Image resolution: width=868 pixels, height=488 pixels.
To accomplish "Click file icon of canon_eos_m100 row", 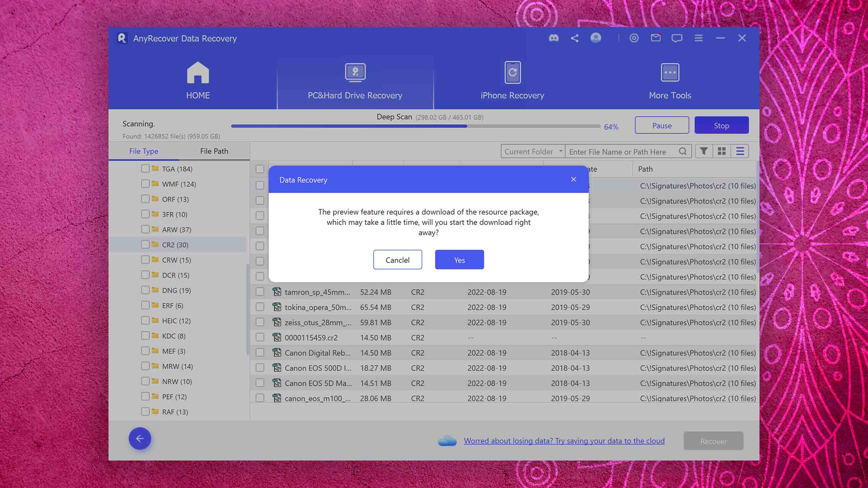I will point(277,398).
